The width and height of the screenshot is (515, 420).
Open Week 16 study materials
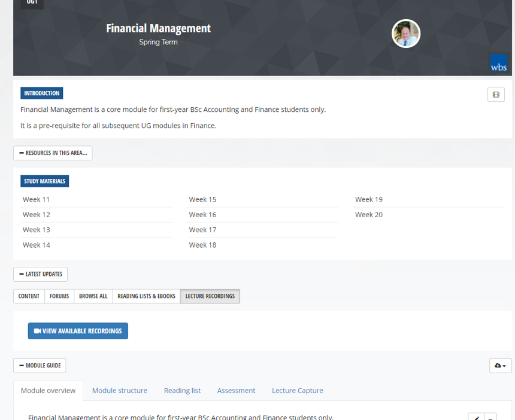202,215
